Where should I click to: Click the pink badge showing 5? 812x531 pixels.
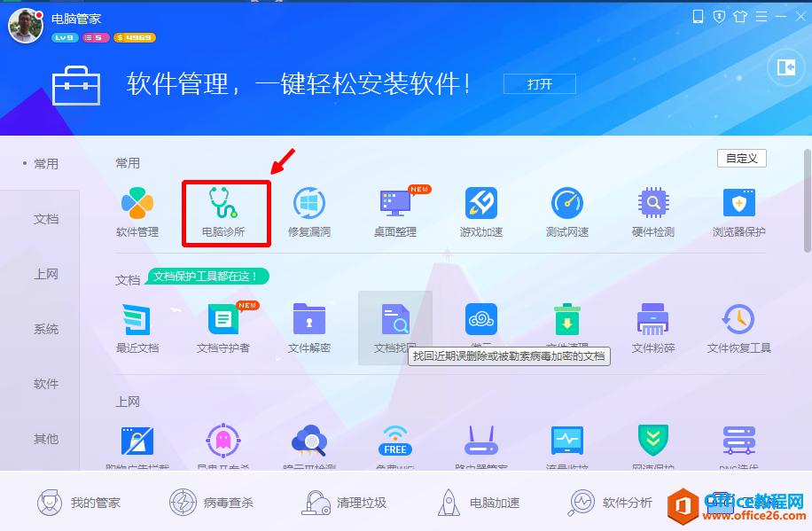tap(96, 38)
